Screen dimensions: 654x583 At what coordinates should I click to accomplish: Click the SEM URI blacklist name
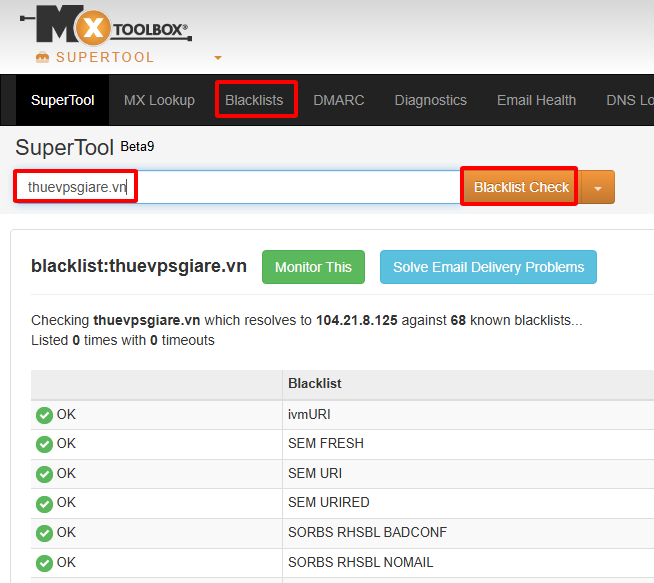pos(315,473)
